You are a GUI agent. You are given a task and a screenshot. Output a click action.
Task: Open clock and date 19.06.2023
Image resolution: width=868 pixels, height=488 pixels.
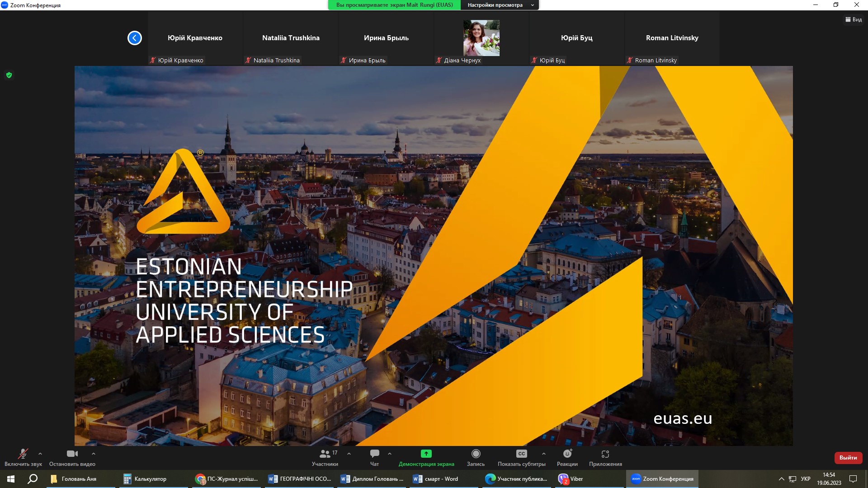point(829,479)
